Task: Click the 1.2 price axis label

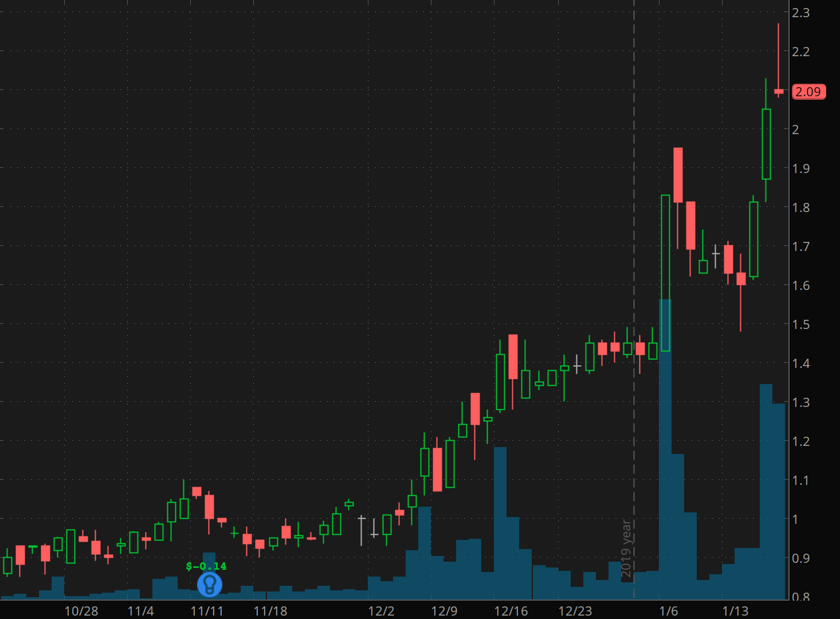Action: [x=800, y=441]
